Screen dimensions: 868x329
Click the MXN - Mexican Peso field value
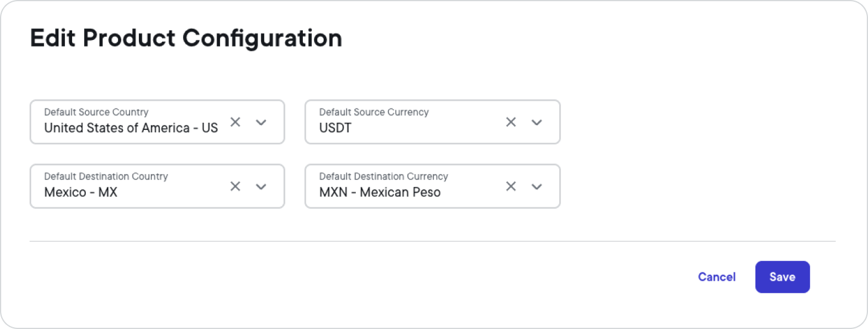[380, 192]
